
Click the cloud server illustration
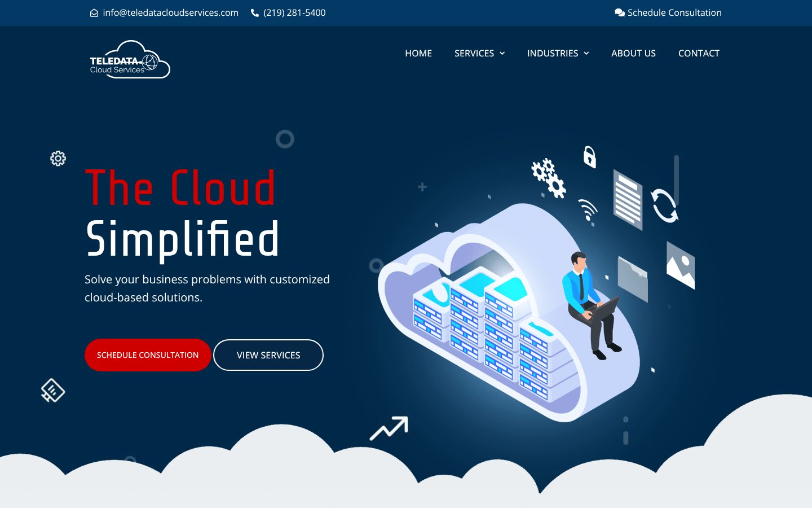[x=509, y=313]
